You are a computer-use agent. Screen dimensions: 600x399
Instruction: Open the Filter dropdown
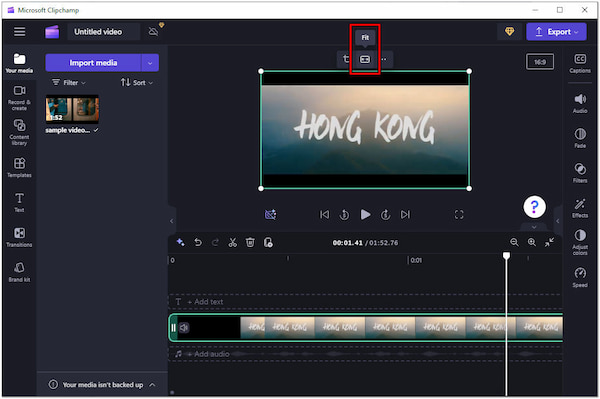(69, 82)
